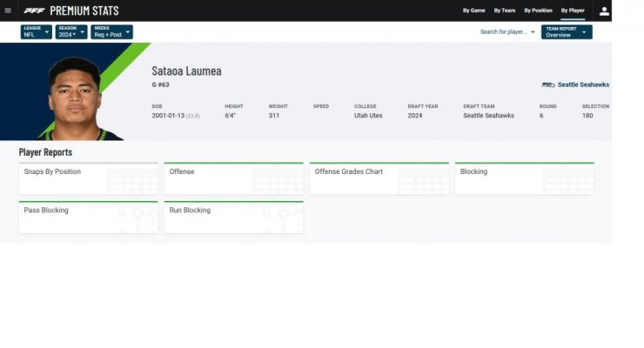
Task: Open the Snaps By Position report
Action: pos(88,179)
